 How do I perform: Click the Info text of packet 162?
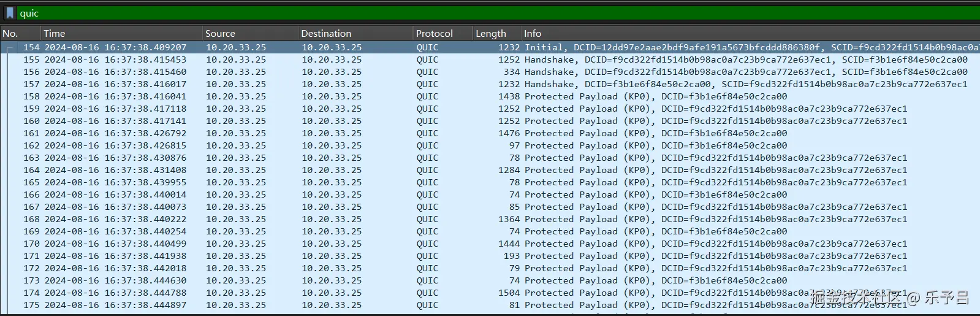[656, 145]
